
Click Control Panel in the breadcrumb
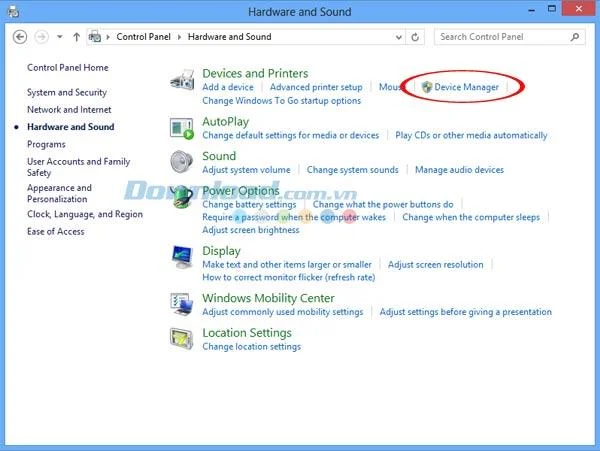click(x=143, y=37)
